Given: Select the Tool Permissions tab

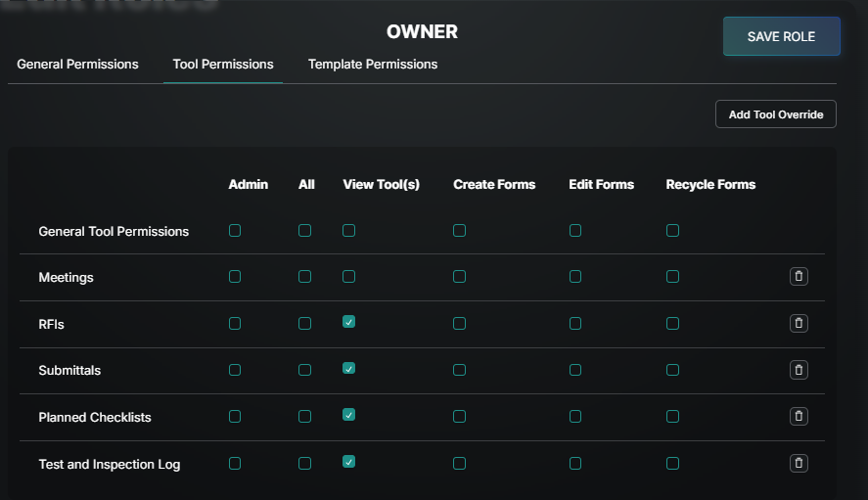Looking at the screenshot, I should (x=223, y=65).
